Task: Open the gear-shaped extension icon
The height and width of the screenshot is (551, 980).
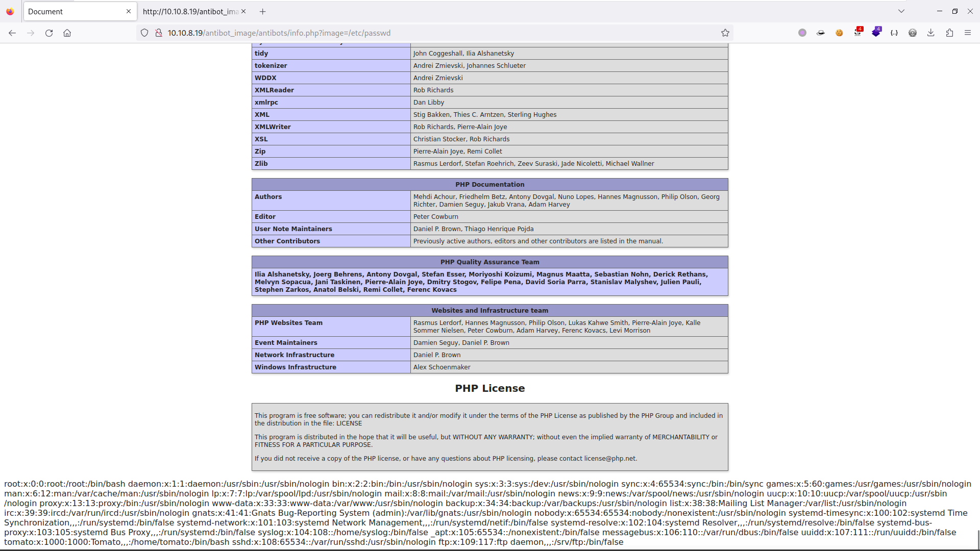Action: (x=913, y=33)
